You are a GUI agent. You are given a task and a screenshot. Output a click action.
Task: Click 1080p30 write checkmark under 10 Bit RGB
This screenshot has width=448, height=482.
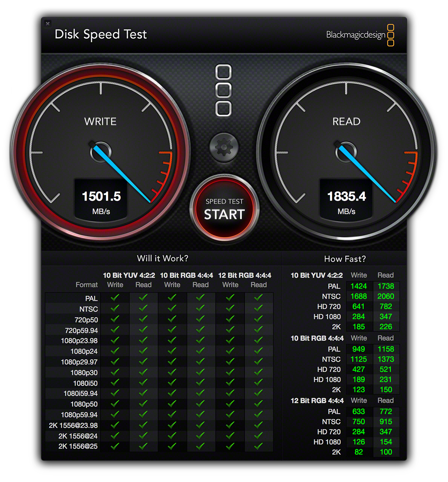(x=172, y=372)
